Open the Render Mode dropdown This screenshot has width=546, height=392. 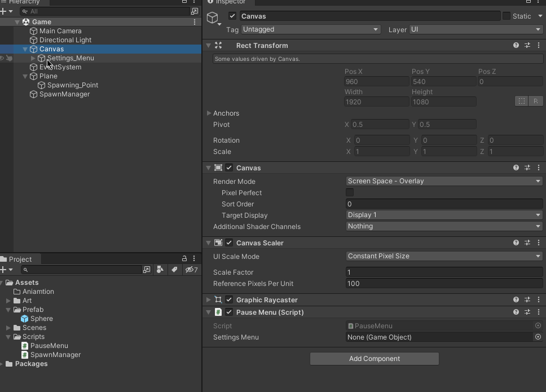click(444, 181)
